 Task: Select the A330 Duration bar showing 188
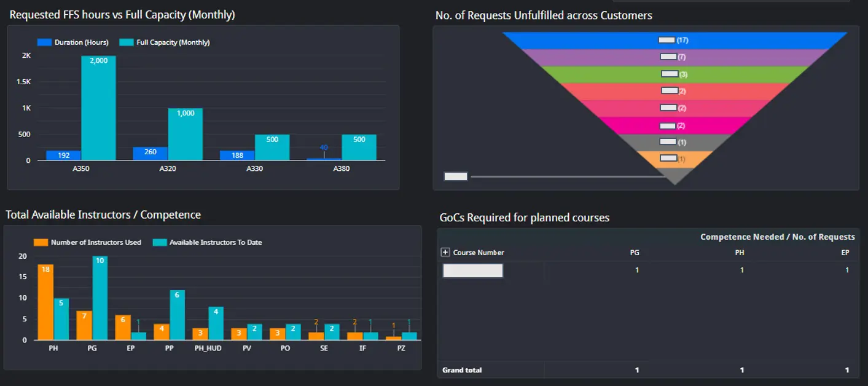(237, 156)
